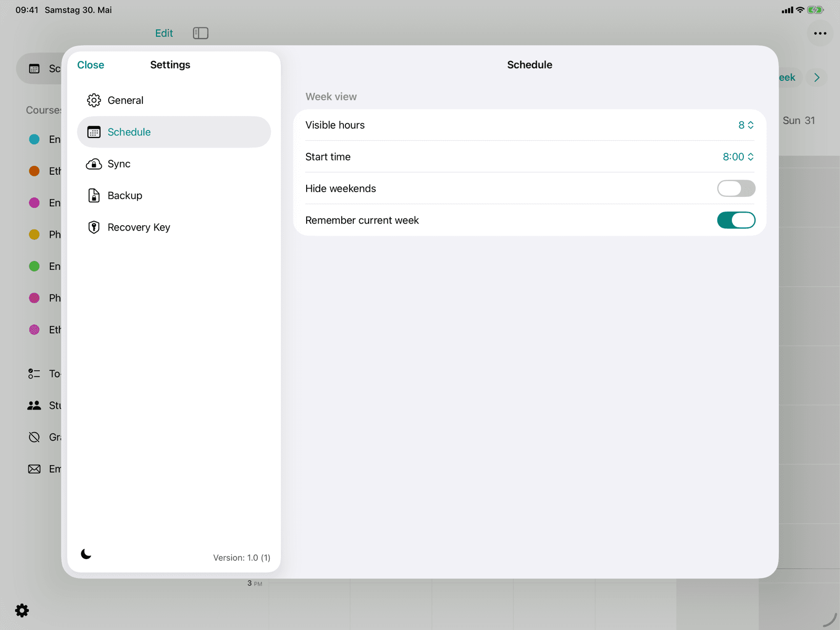Select the teal course color dot
This screenshot has height=630, width=840.
[34, 139]
